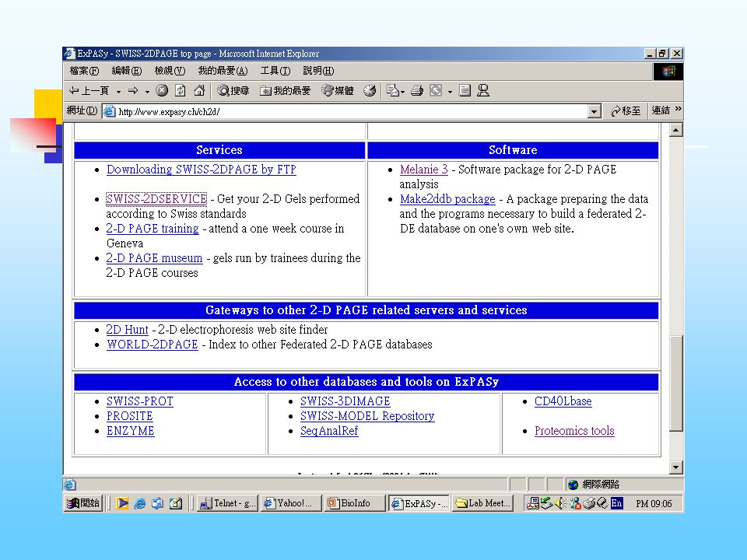Expand the address bar dropdown

pyautogui.click(x=594, y=111)
